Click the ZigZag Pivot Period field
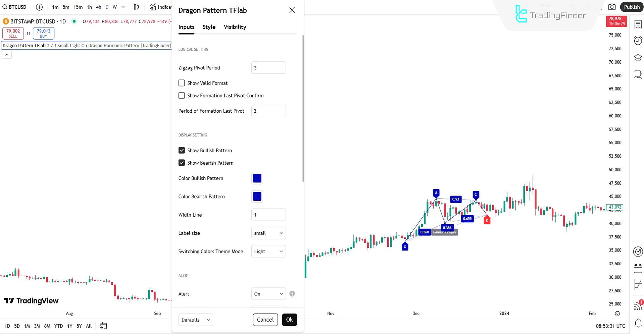This screenshot has height=334, width=644. point(268,68)
